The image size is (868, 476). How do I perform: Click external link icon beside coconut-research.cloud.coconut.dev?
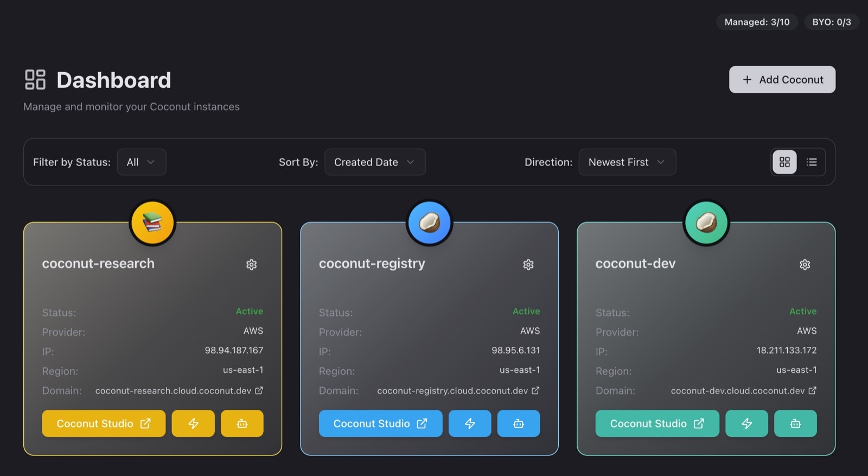pos(259,391)
